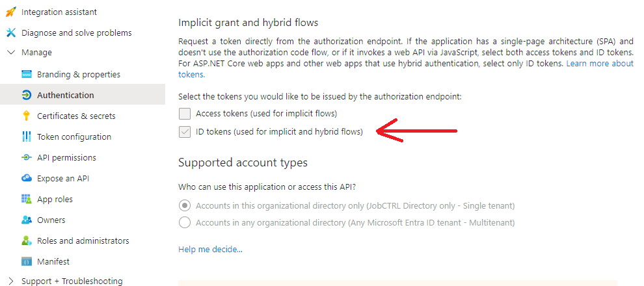Click the Owners people icon
644x286 pixels.
click(27, 220)
